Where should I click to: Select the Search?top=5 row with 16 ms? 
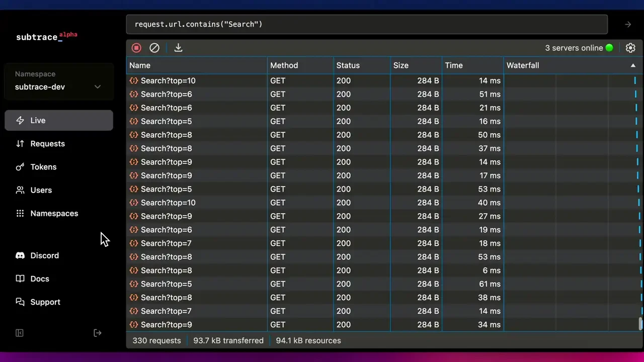(x=384, y=121)
